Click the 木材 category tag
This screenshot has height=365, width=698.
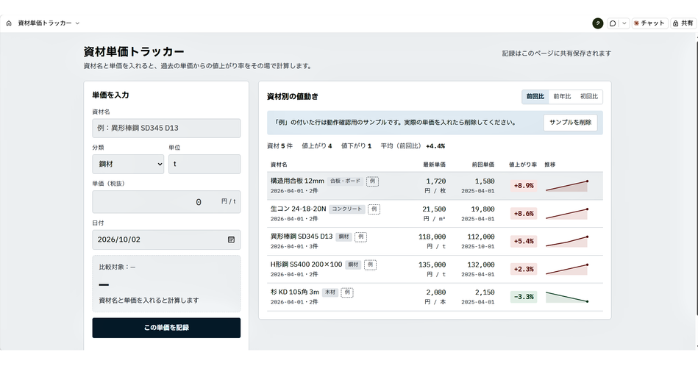pyautogui.click(x=330, y=292)
